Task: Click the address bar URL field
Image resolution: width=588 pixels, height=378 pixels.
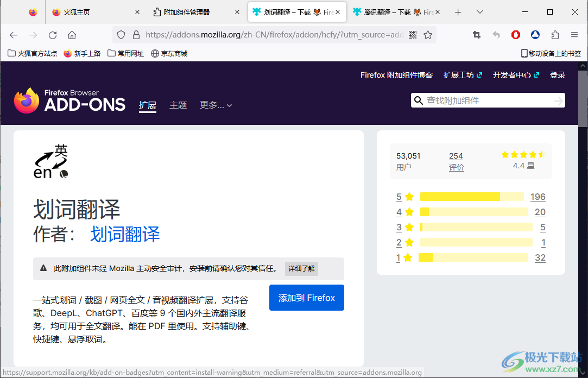Action: pyautogui.click(x=275, y=35)
